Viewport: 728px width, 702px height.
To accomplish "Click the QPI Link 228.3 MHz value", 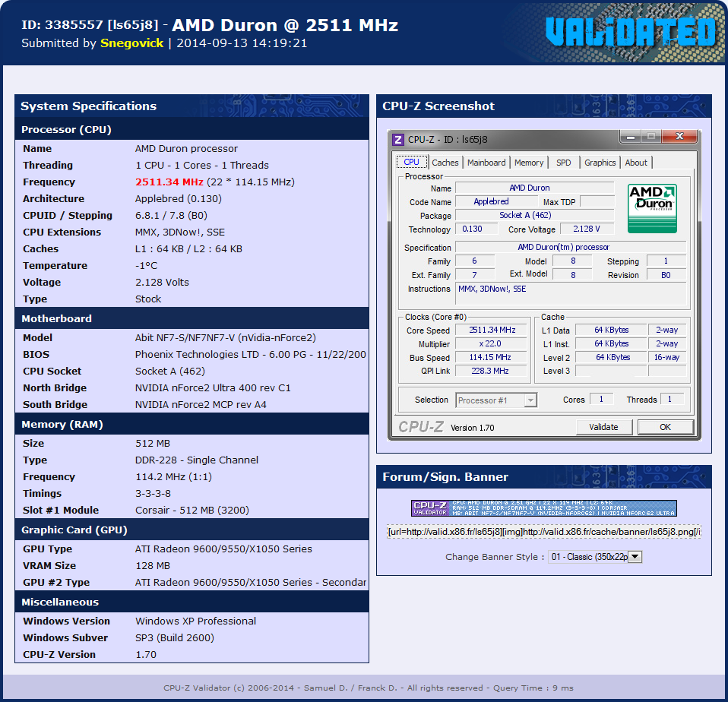I will (x=492, y=371).
